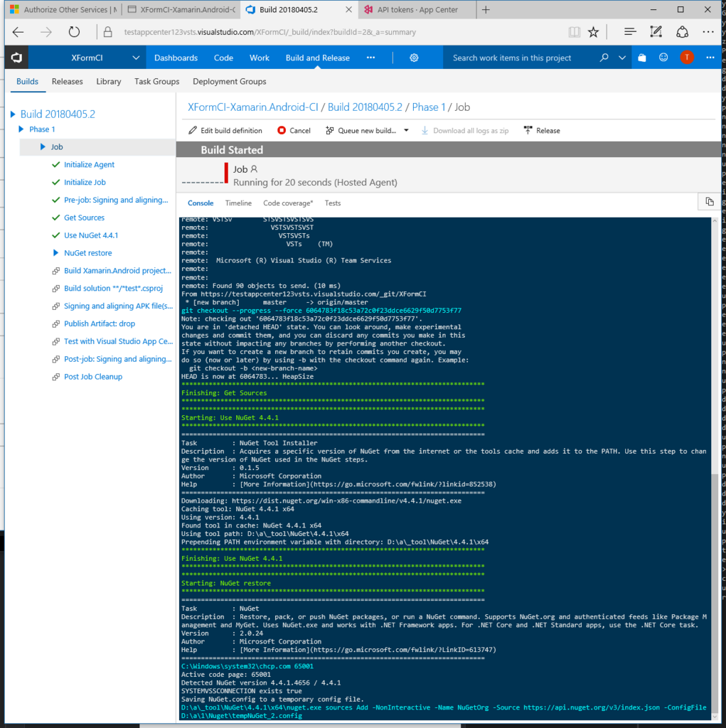Open the Get Sources step log
The height and width of the screenshot is (728, 726).
(x=84, y=218)
